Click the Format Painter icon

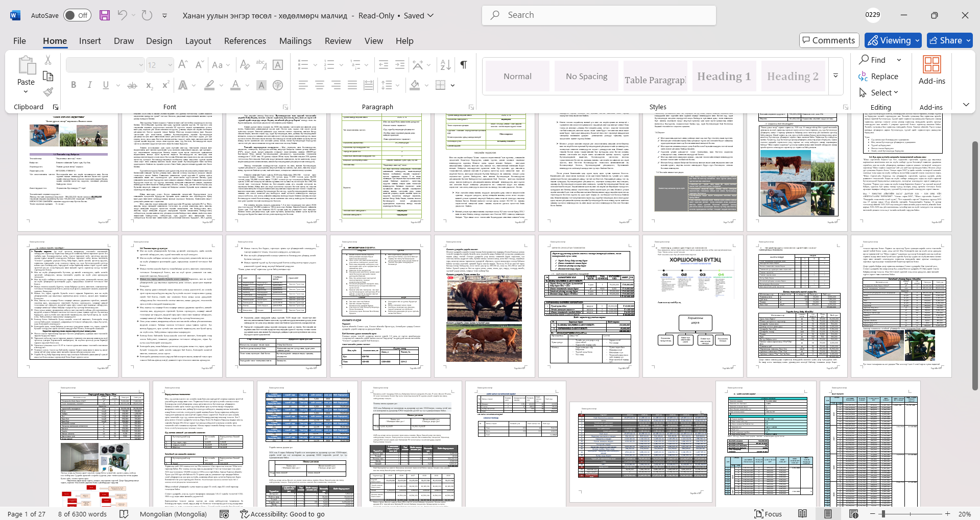click(x=48, y=92)
